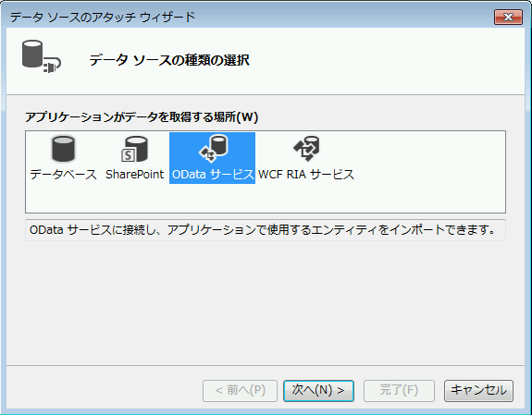Click the キャンセル button
The image size is (532, 415).
[478, 391]
